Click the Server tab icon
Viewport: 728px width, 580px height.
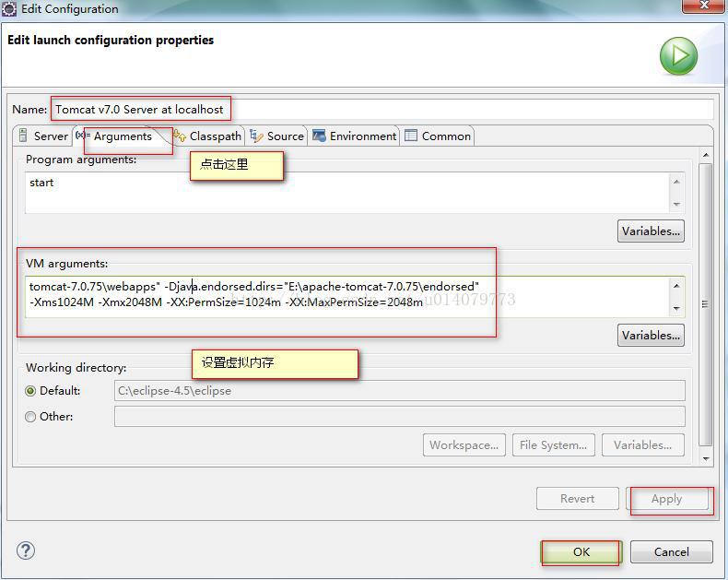point(23,136)
